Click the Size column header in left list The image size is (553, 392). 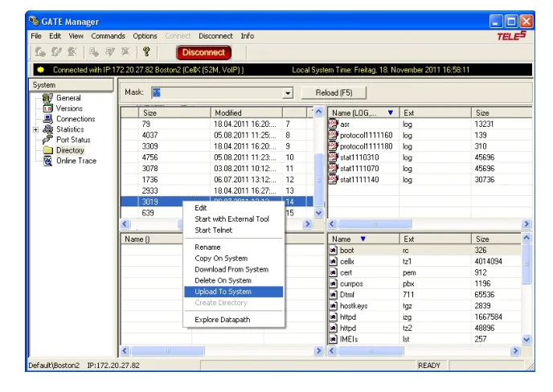174,112
